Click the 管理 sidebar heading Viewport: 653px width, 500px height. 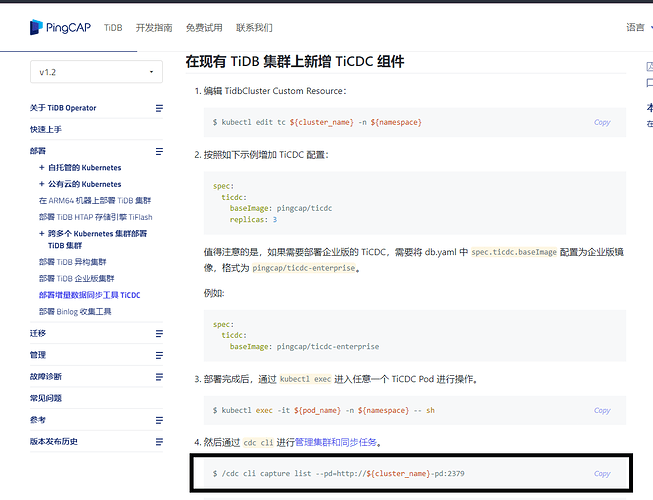coord(38,355)
